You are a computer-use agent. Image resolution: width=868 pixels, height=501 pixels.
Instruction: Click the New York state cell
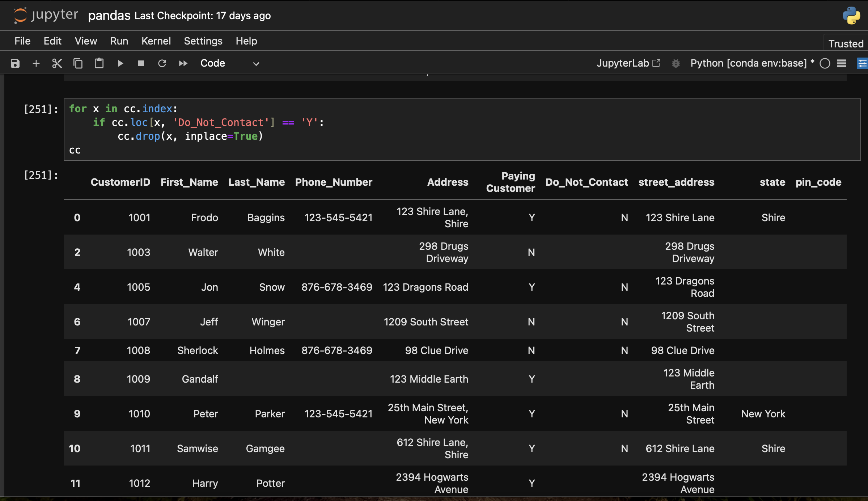763,414
